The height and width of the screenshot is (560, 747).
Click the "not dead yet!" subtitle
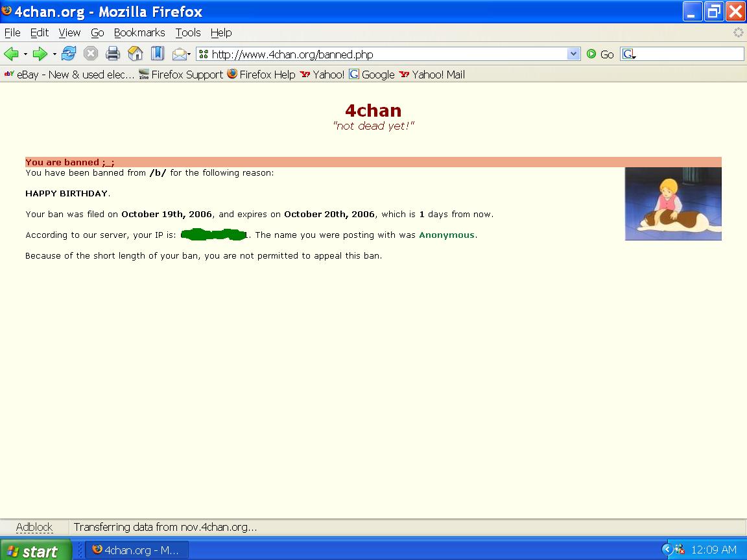pyautogui.click(x=373, y=126)
